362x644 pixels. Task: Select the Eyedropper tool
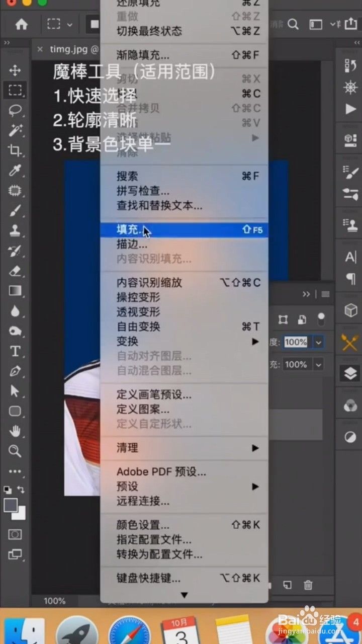[x=15, y=171]
